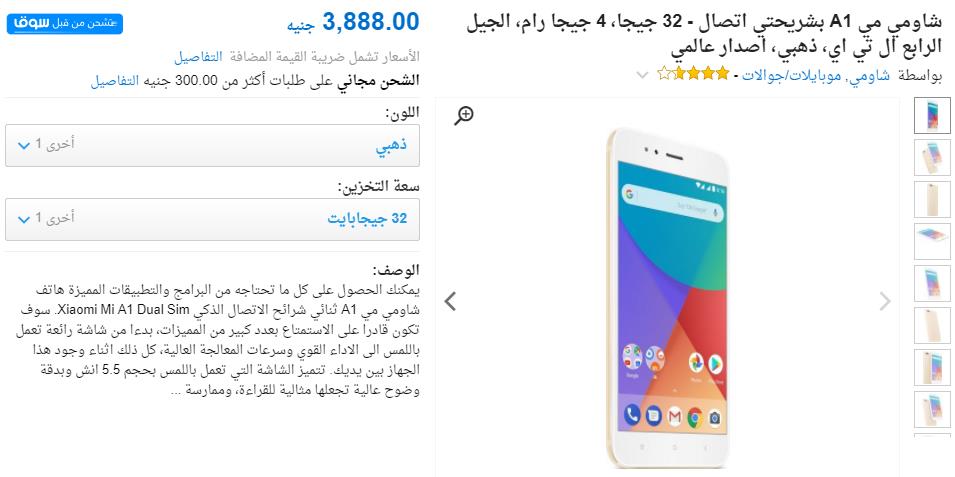Click the magnifier zoom icon above product image

pyautogui.click(x=463, y=115)
